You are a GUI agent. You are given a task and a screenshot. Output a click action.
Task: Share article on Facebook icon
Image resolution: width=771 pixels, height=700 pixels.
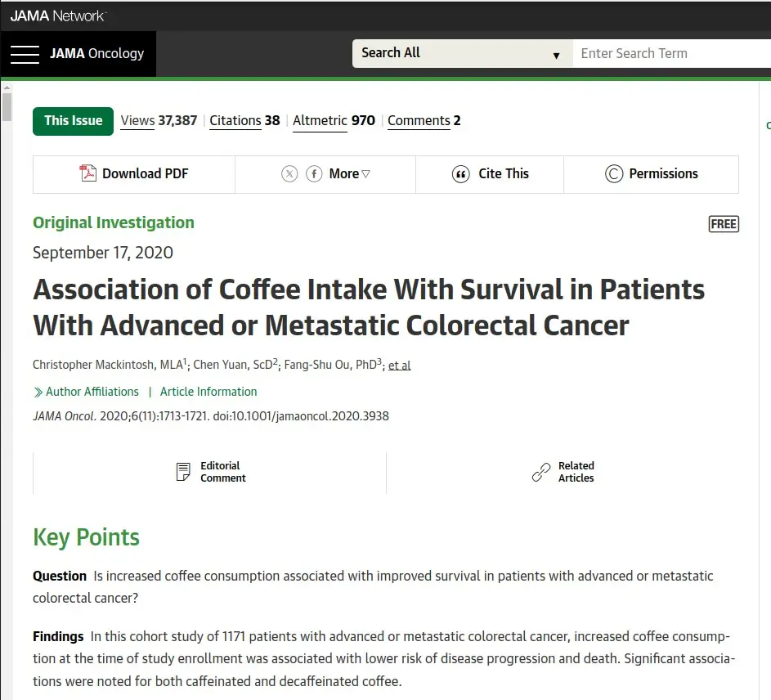(314, 173)
